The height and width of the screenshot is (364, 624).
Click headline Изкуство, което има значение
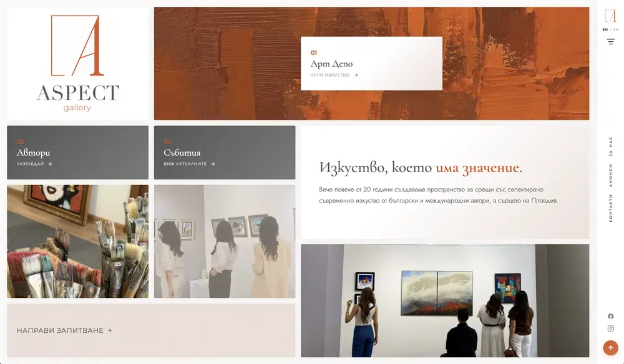click(x=421, y=168)
